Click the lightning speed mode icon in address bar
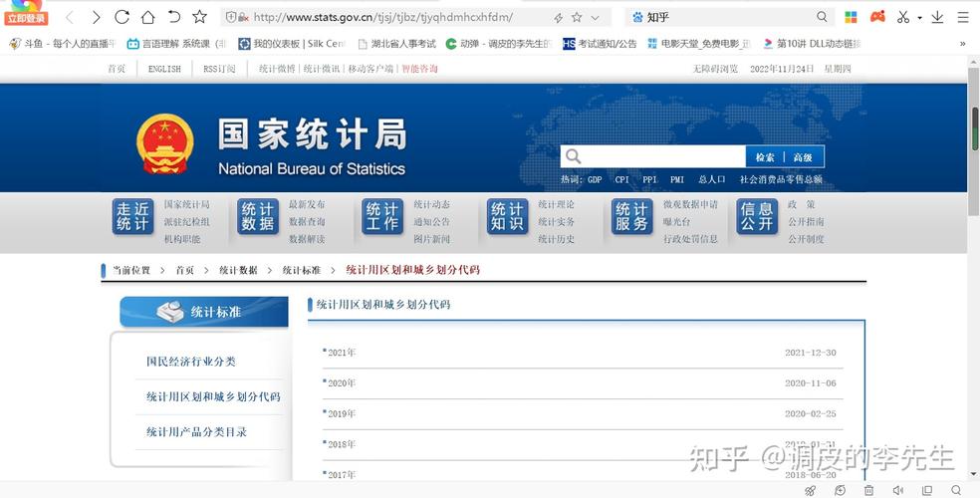Viewport: 980px width, 498px height. (x=558, y=18)
